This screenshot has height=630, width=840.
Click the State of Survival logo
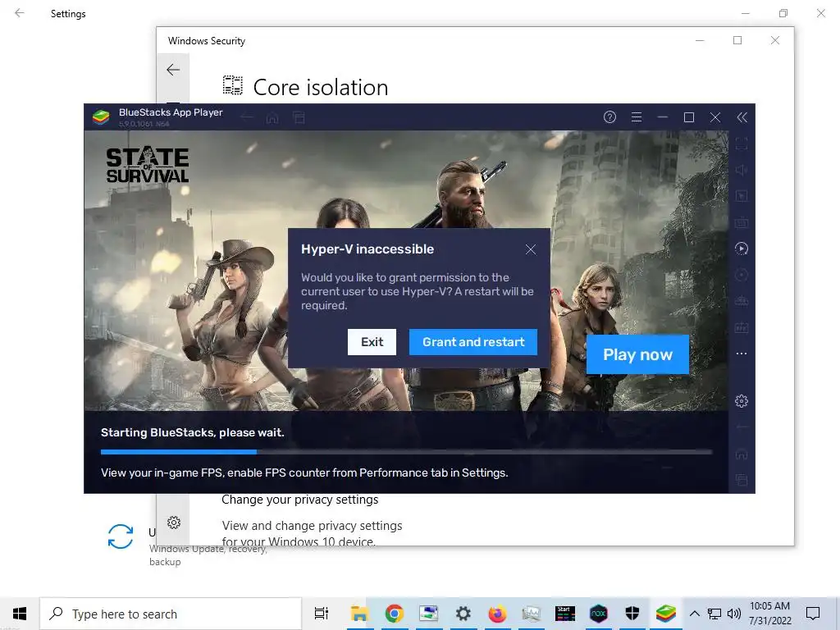point(148,166)
